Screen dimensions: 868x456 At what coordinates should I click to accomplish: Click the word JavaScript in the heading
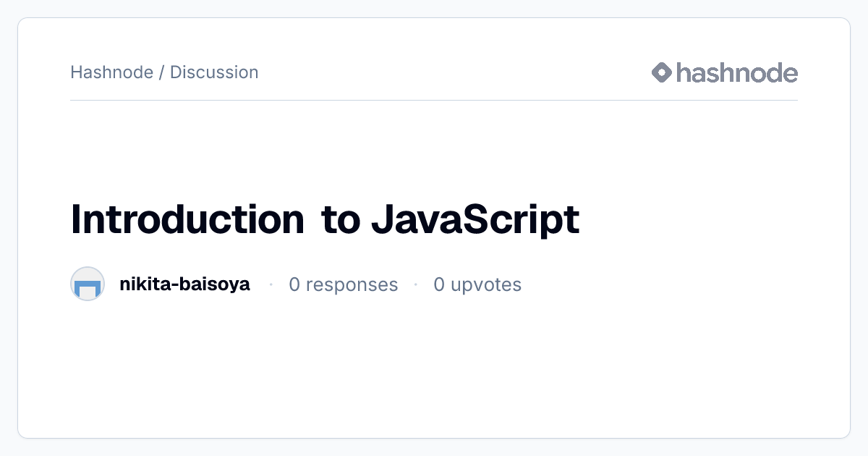pyautogui.click(x=475, y=220)
